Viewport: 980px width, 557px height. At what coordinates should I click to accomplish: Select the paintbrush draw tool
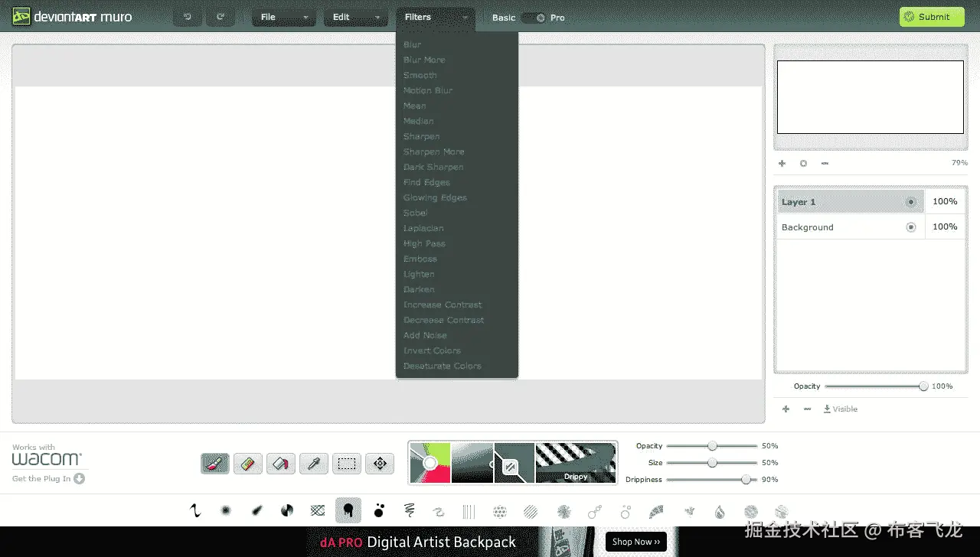coord(215,463)
